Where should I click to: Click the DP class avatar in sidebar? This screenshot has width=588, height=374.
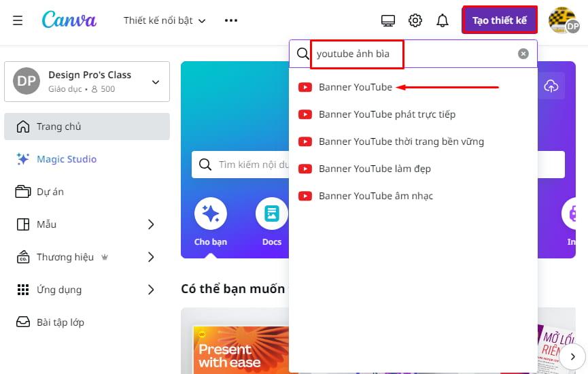click(x=27, y=81)
